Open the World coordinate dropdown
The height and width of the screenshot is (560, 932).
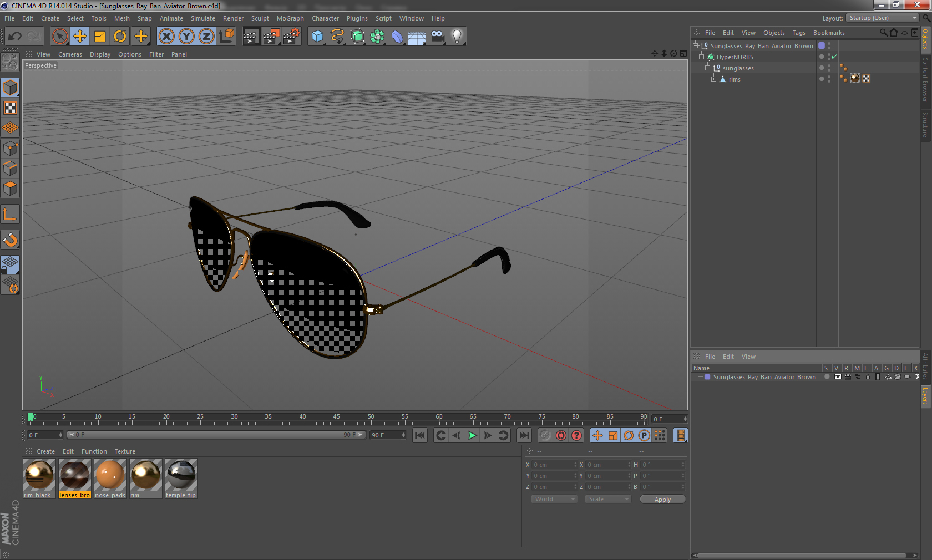[x=555, y=499]
